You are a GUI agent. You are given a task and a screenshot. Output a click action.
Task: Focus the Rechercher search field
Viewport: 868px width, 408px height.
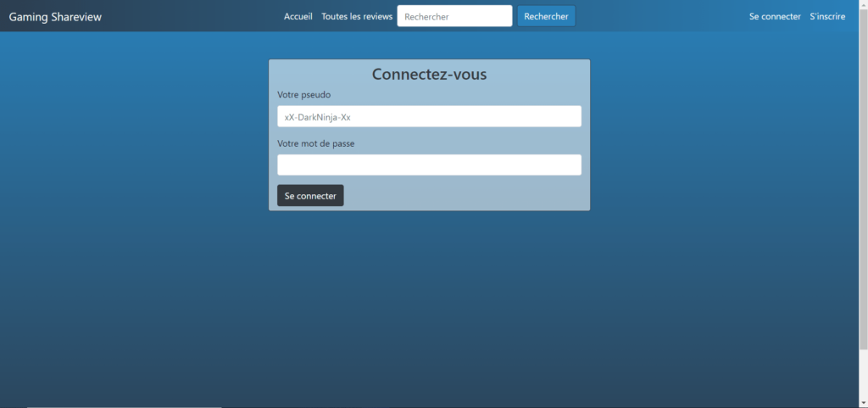tap(454, 16)
